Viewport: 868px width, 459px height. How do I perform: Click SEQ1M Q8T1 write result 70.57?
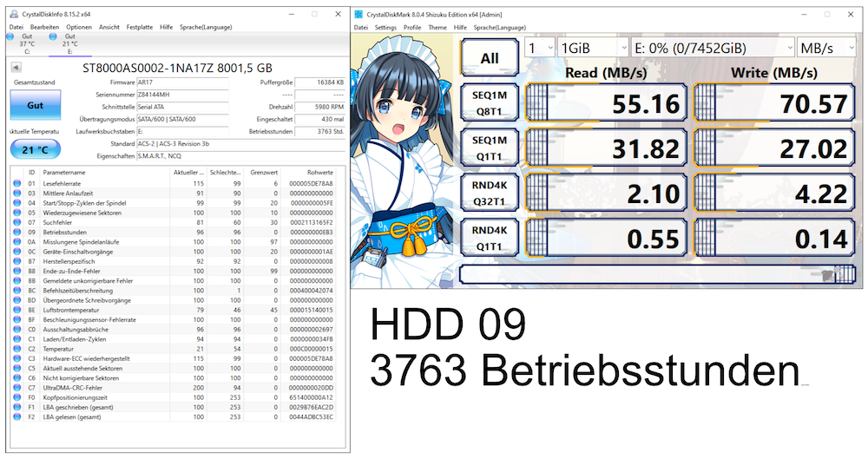774,103
